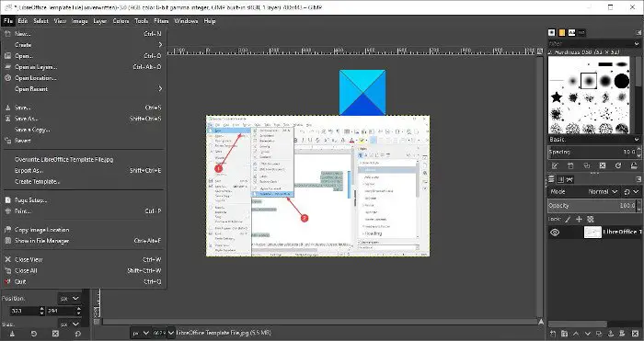Restore tool preset icon in tool options
Screen dimensions: 644x341
pyautogui.click(x=34, y=334)
